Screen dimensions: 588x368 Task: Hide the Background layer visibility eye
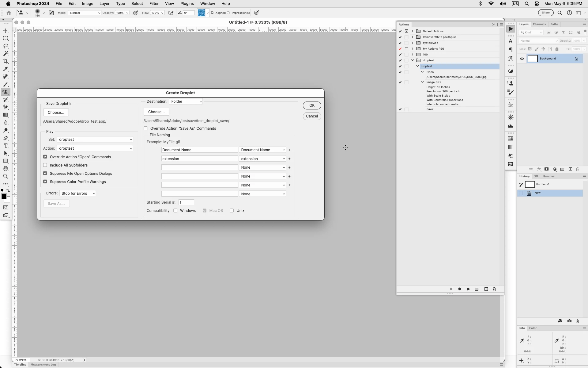522,59
